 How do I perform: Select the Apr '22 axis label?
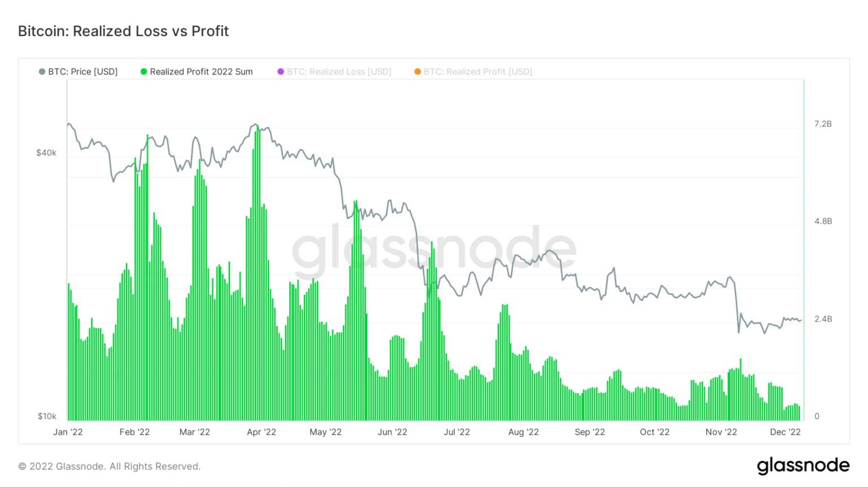point(262,432)
